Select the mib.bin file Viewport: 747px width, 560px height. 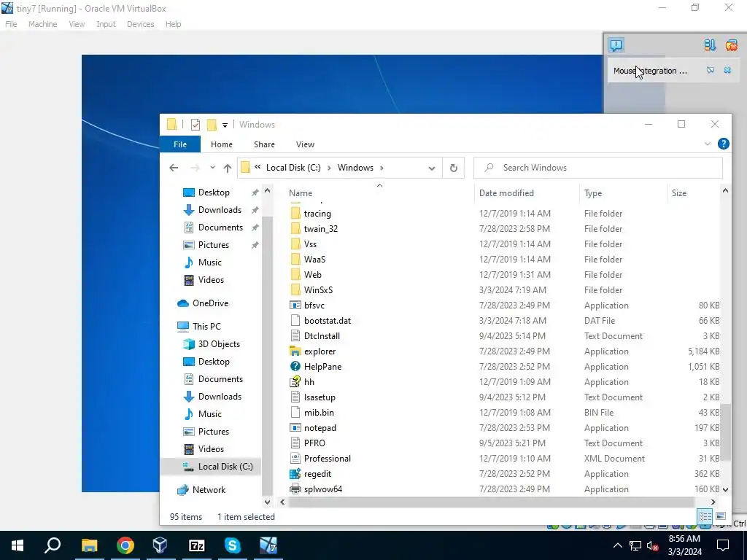(319, 413)
